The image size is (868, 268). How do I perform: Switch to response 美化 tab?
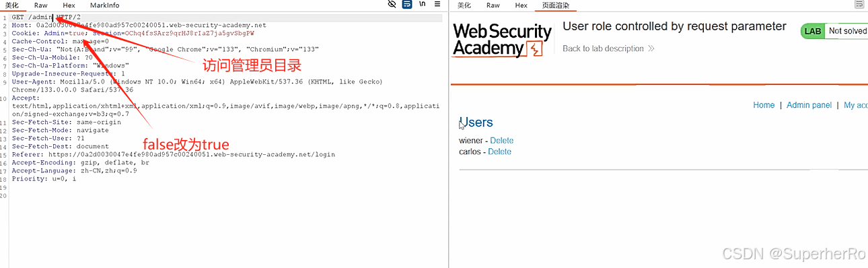[x=464, y=5]
